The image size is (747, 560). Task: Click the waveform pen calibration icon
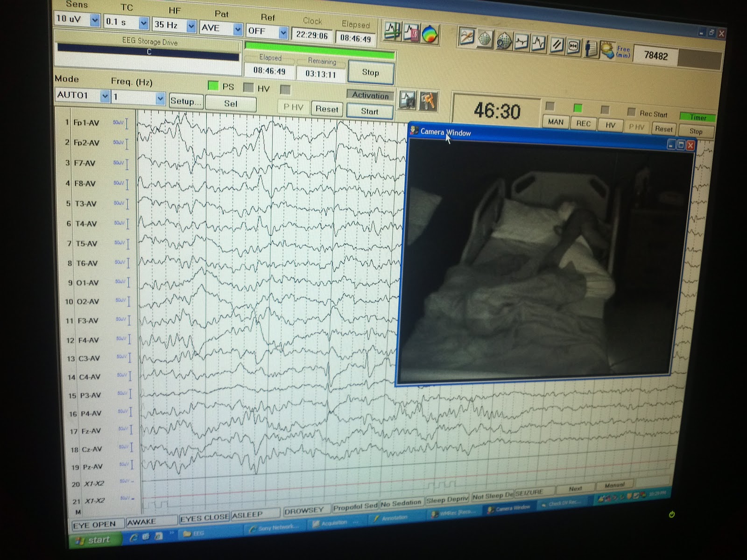(x=467, y=37)
